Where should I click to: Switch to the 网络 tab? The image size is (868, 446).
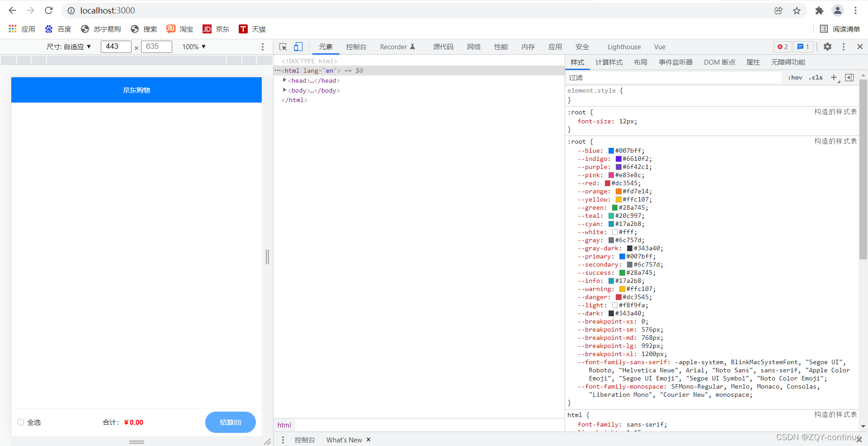click(x=474, y=47)
